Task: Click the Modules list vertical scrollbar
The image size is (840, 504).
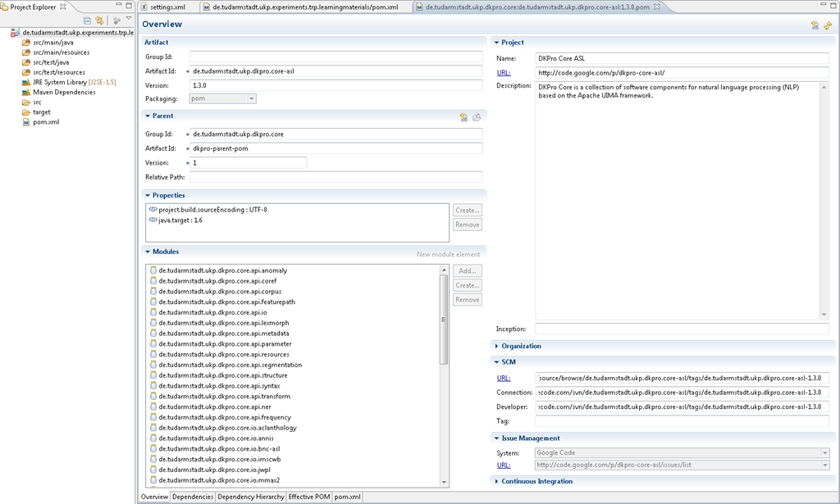Action: (x=444, y=320)
